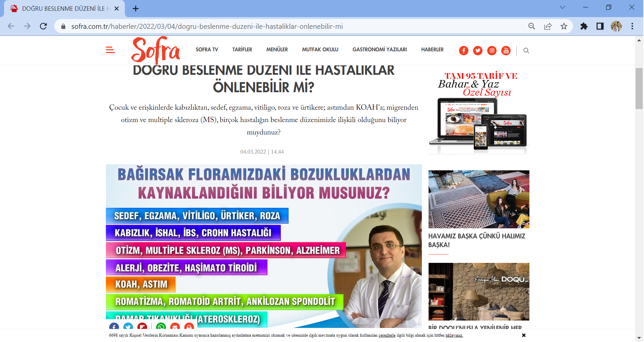Viewport: 644px width, 342px height.
Task: Open 'HAVAMIZ BAŞKA ÇÜNKÜ HALIMIZ BAŞKA!' article
Action: 476,240
